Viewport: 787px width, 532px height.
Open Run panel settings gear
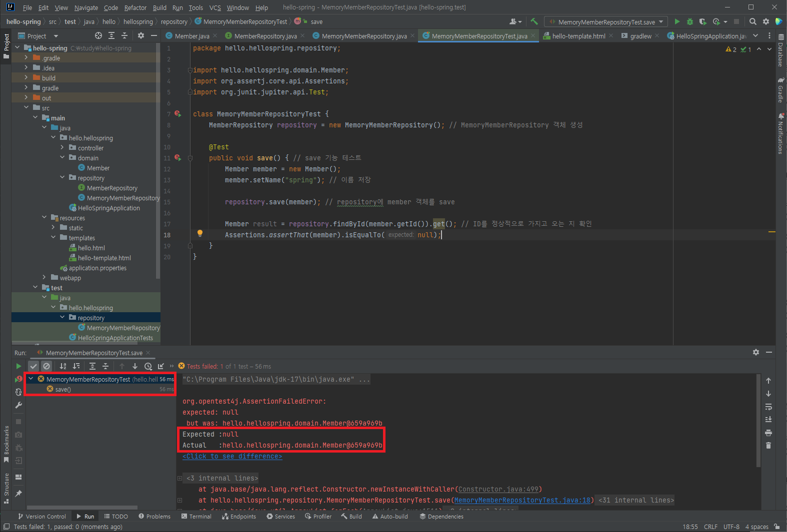click(756, 352)
